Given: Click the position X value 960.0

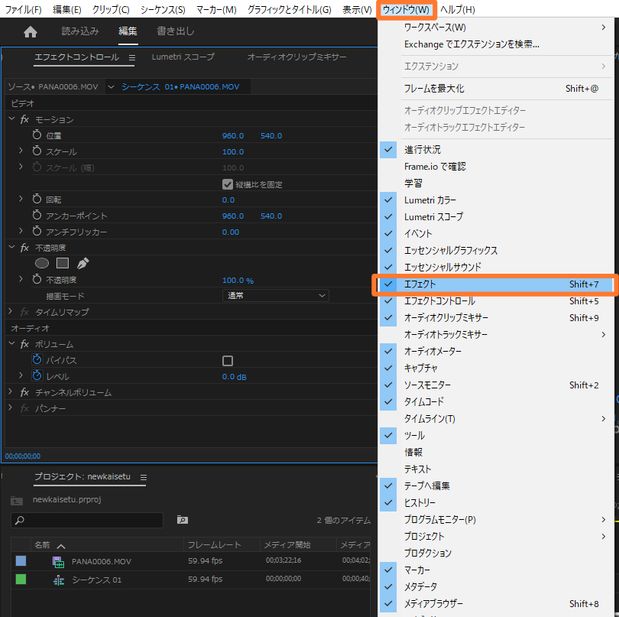Looking at the screenshot, I should coord(233,136).
